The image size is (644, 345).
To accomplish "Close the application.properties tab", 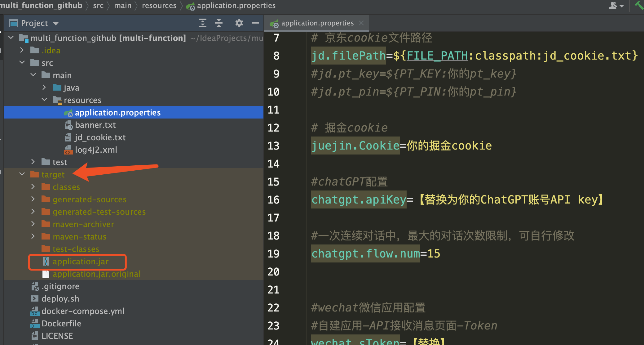I will pyautogui.click(x=361, y=23).
